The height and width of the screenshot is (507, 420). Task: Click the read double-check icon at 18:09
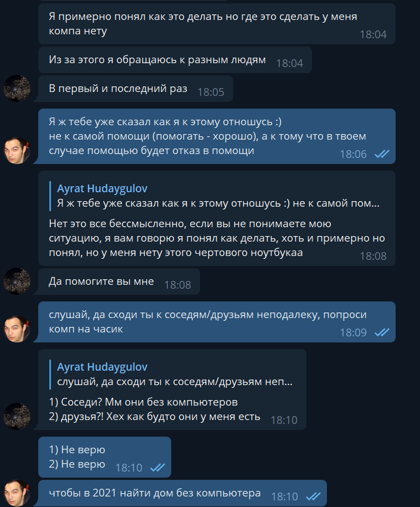tap(382, 332)
